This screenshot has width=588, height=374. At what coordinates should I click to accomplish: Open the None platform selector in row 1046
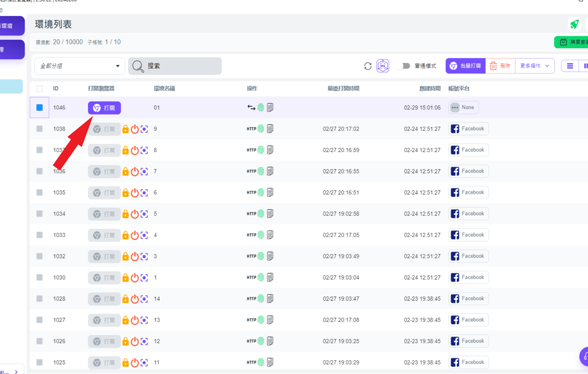coord(463,107)
